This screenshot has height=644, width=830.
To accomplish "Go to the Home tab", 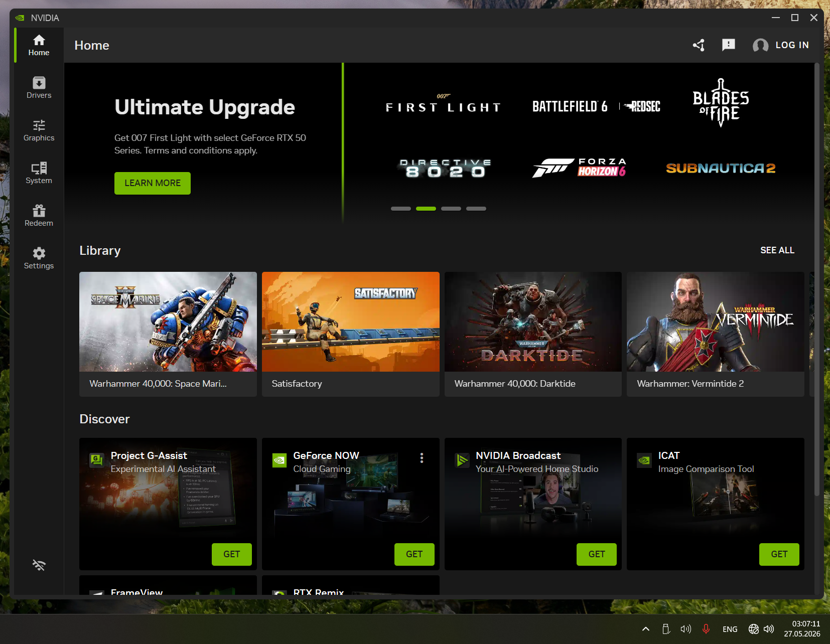I will pos(39,45).
